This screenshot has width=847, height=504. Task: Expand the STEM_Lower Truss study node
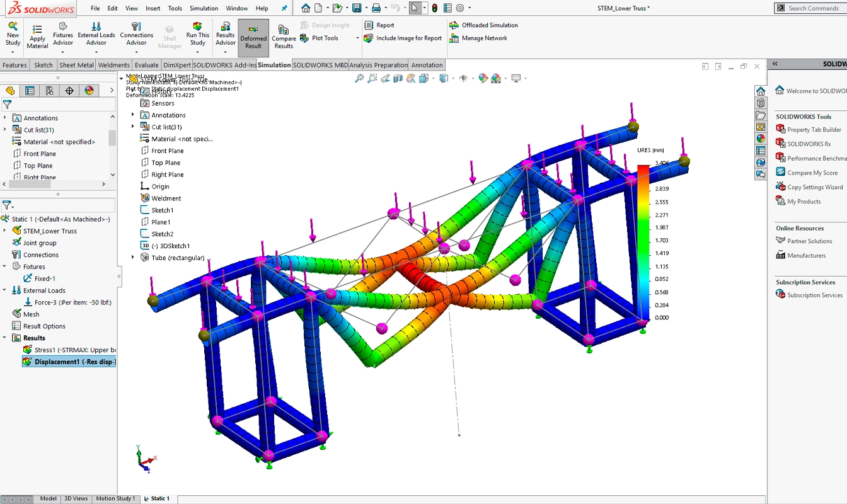pos(5,231)
